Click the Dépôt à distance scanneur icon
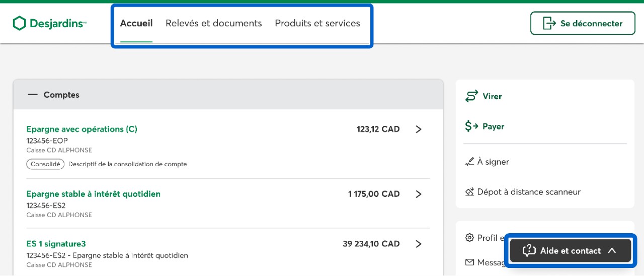 (470, 192)
